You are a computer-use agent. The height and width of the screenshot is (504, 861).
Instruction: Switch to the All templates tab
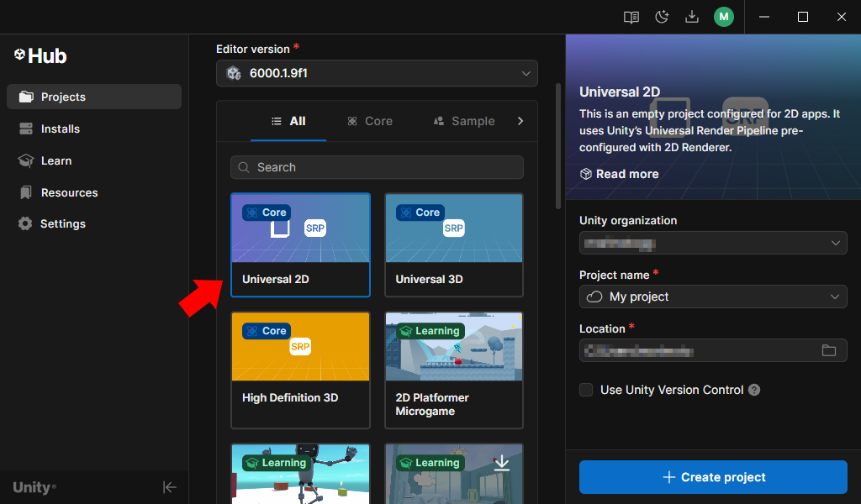(x=288, y=121)
